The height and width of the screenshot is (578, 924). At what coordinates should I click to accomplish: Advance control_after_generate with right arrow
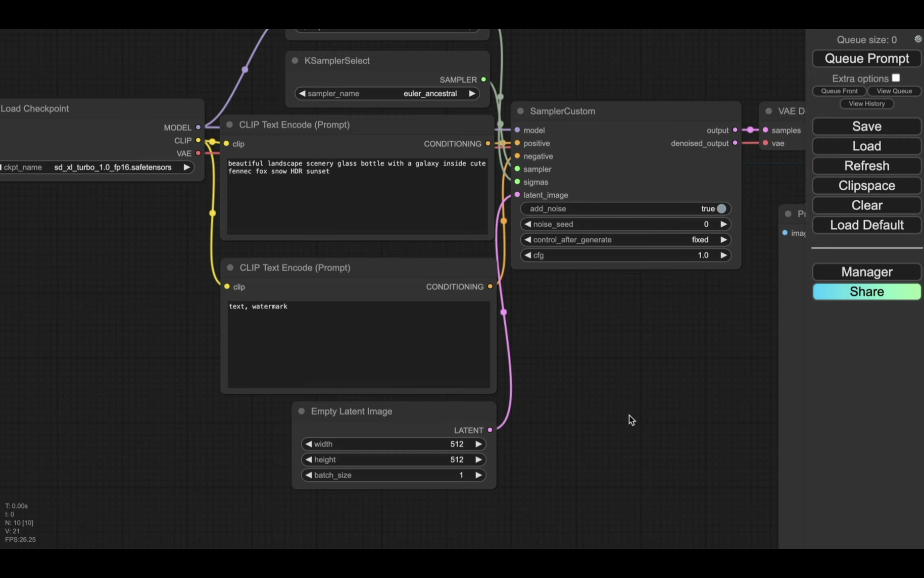pos(723,240)
